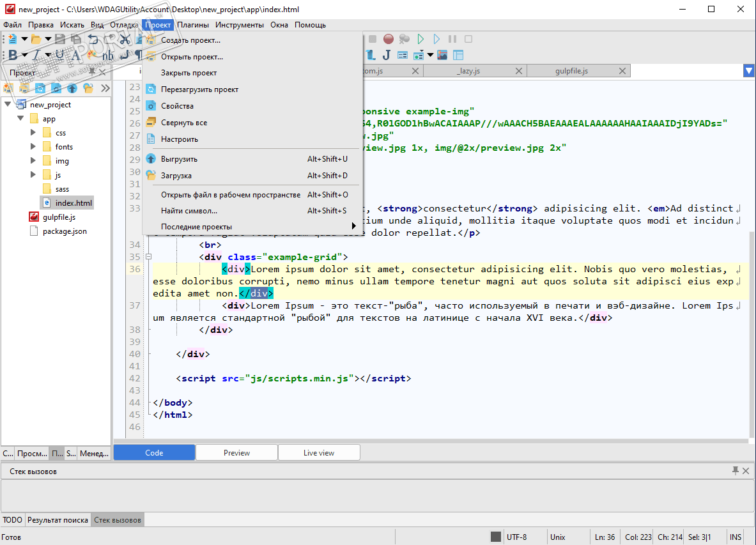
Task: Toggle INS insert mode in status bar
Action: 736,537
